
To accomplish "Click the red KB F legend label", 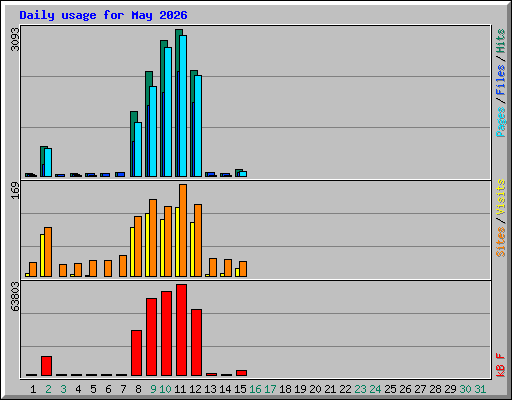I will pos(501,365).
